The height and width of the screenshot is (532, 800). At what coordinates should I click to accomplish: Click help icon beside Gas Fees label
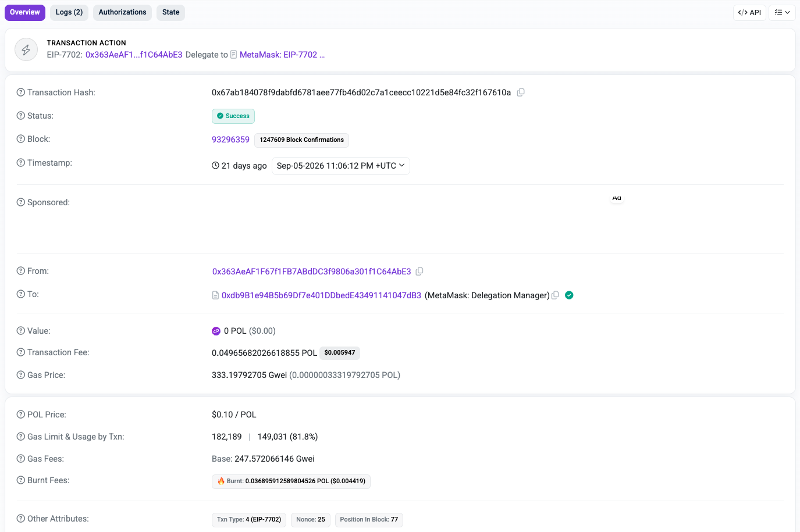(21, 459)
